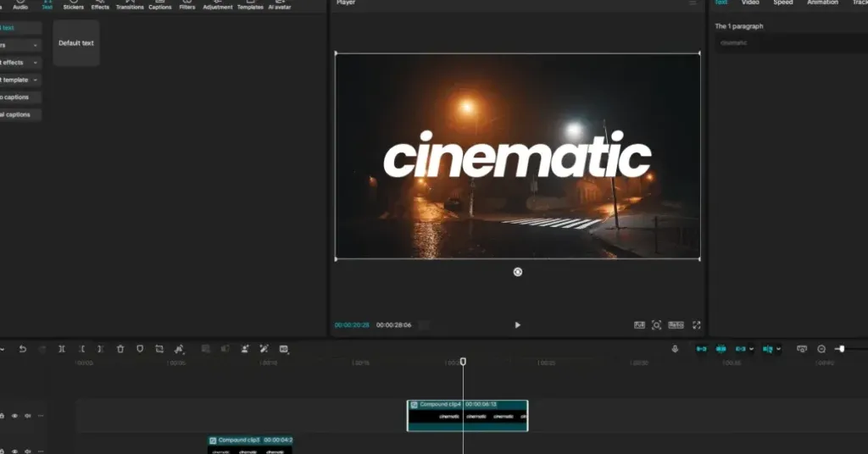
Task: Toggle visibility eye on the Compound clip3 track
Action: (14, 450)
